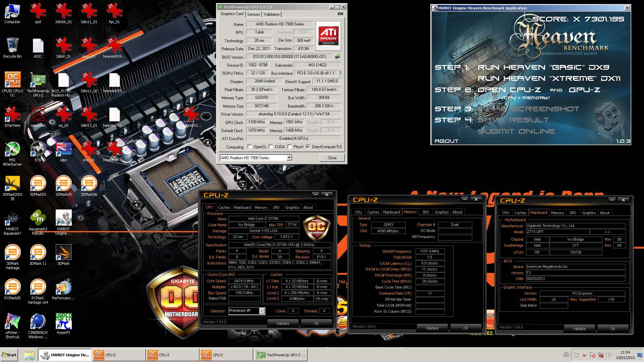Open IrfanView desktop shortcut
The width and height of the screenshot is (644, 362).
pyautogui.click(x=12, y=117)
